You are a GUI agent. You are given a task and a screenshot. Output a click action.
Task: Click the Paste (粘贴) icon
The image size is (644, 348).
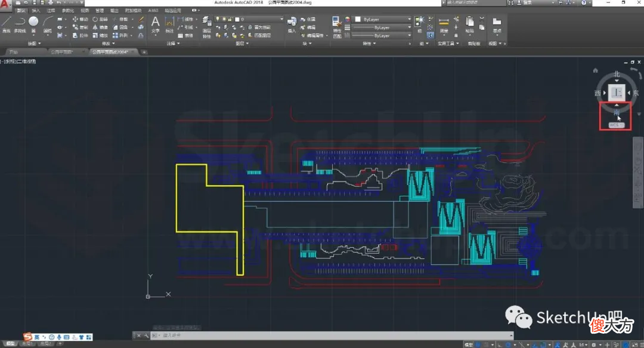click(469, 24)
